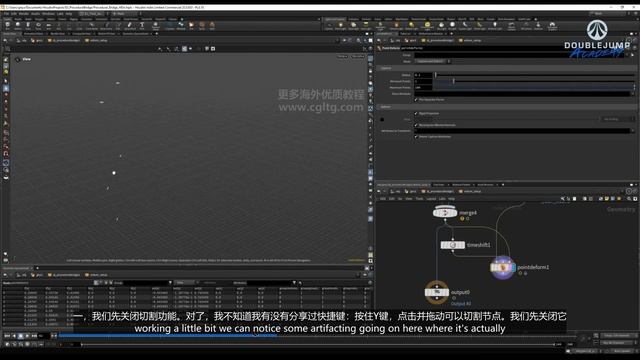Click the merge4 node
Screen dimensions: 640x360
[x=445, y=213]
